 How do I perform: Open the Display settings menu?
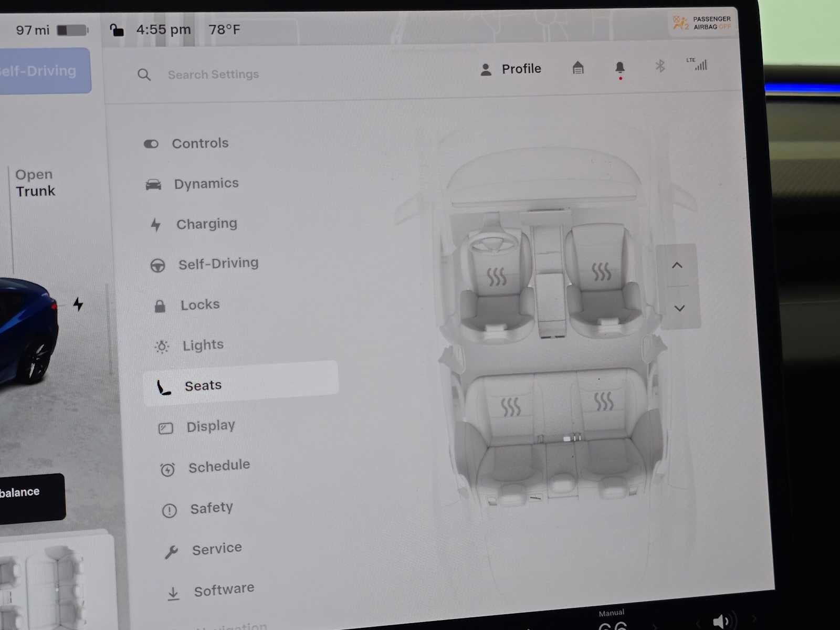click(196, 426)
